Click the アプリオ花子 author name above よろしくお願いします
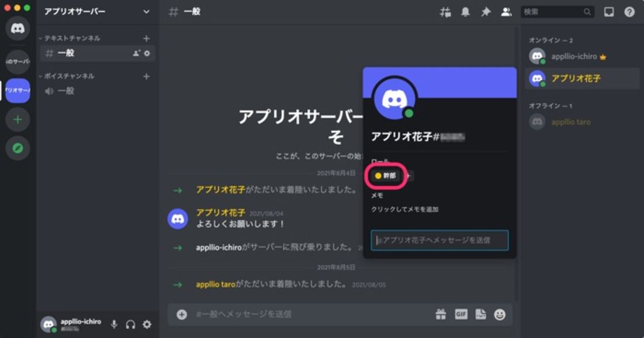The width and height of the screenshot is (644, 338). [x=221, y=213]
